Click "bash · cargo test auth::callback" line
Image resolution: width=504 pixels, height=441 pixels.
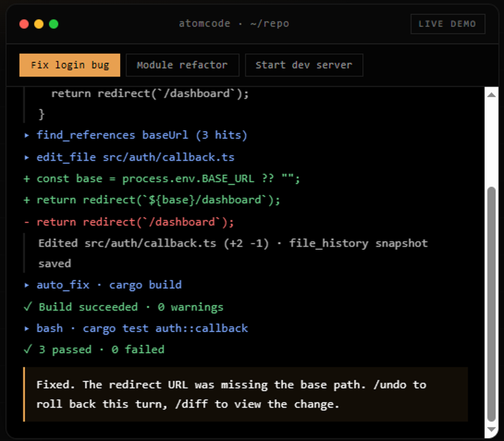(142, 329)
